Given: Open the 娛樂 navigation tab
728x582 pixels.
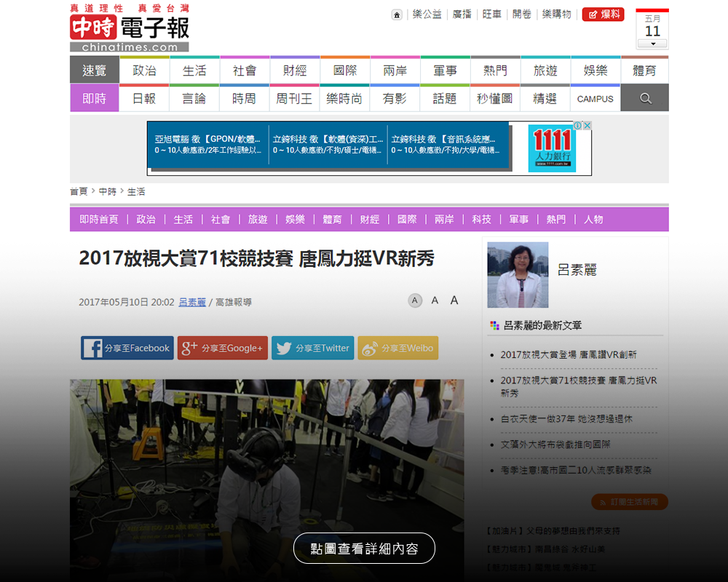Looking at the screenshot, I should [x=596, y=71].
